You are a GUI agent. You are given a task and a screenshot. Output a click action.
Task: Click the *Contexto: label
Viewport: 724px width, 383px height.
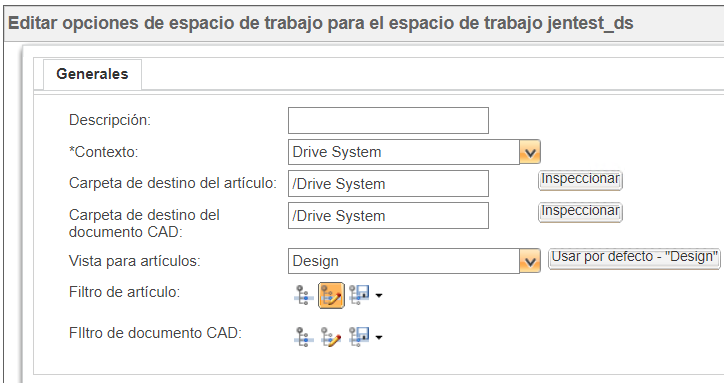click(x=103, y=152)
